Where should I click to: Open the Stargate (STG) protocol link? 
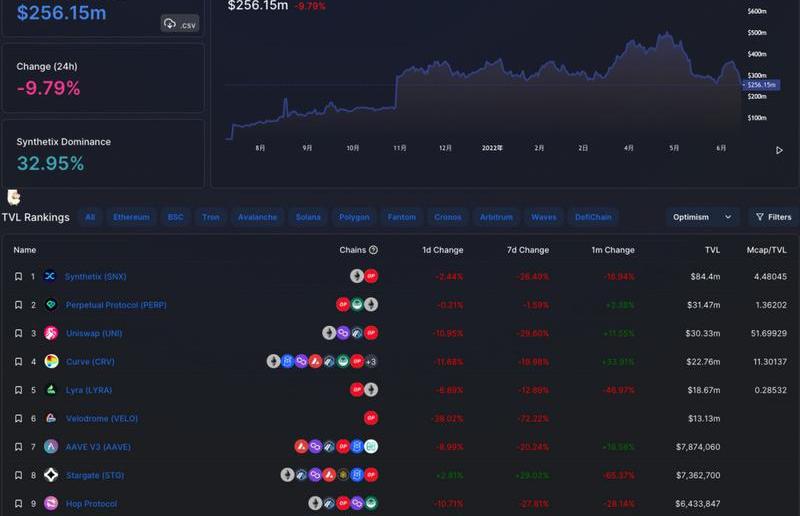pos(95,475)
